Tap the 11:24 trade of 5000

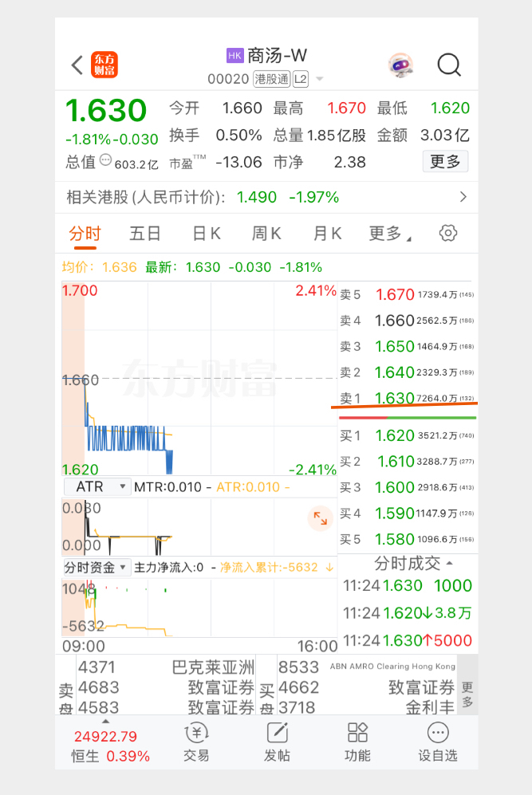point(408,640)
